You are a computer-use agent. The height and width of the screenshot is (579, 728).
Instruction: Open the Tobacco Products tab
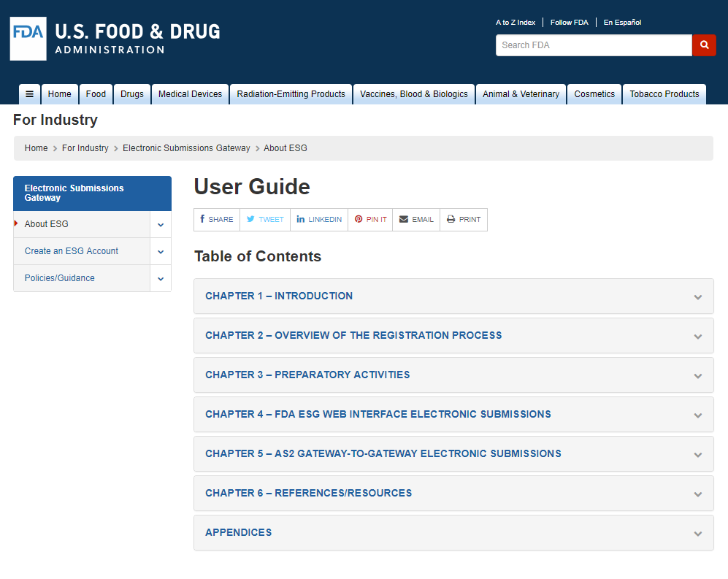664,94
